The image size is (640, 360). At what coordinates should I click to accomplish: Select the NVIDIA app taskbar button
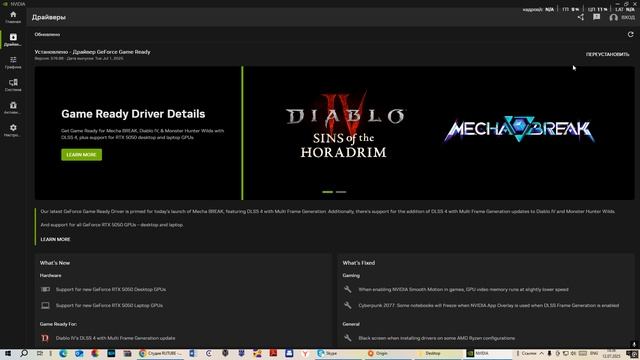point(487,353)
